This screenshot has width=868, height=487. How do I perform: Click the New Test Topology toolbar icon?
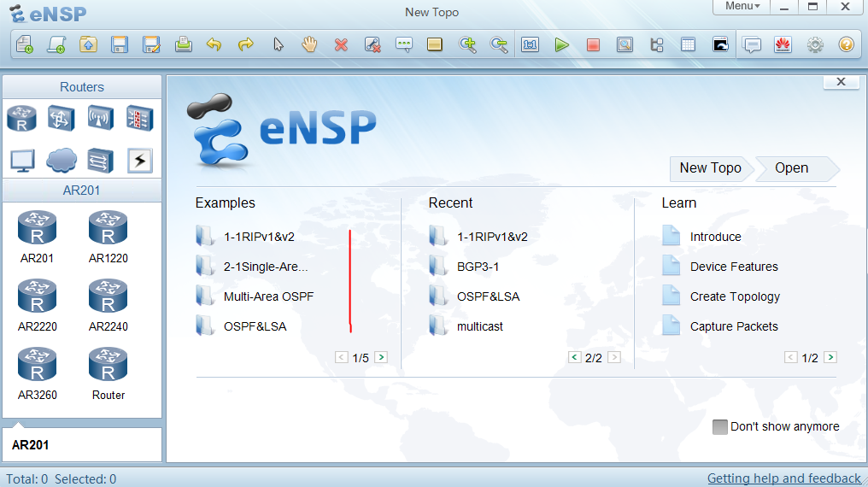(56, 44)
